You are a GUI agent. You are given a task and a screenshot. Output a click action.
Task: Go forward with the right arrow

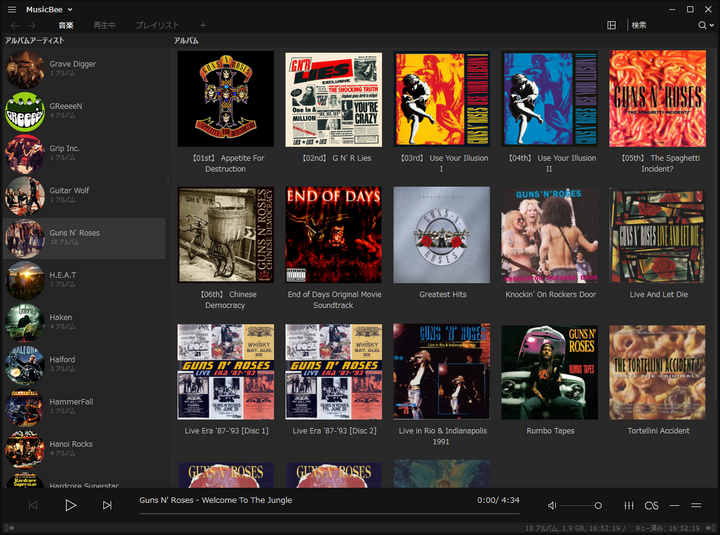click(31, 26)
